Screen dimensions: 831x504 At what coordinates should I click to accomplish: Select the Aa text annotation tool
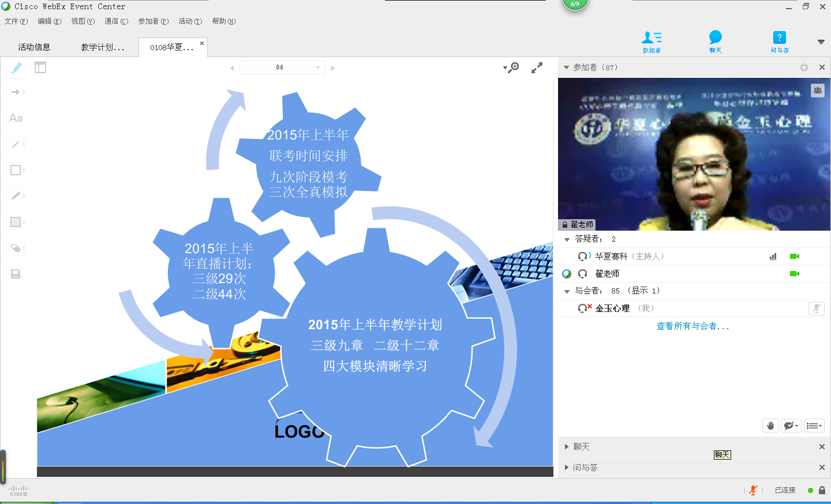[x=16, y=118]
